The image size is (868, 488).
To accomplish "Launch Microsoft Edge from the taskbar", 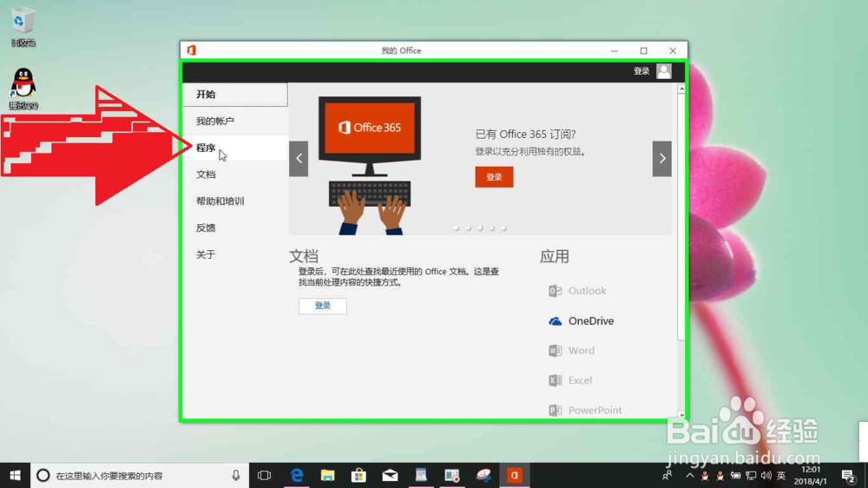I will pos(297,475).
